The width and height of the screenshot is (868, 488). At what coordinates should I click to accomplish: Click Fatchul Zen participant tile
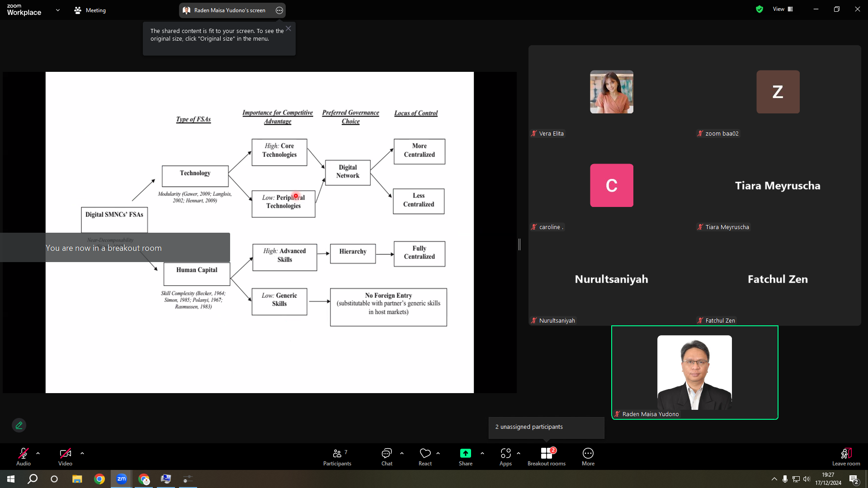click(x=778, y=279)
